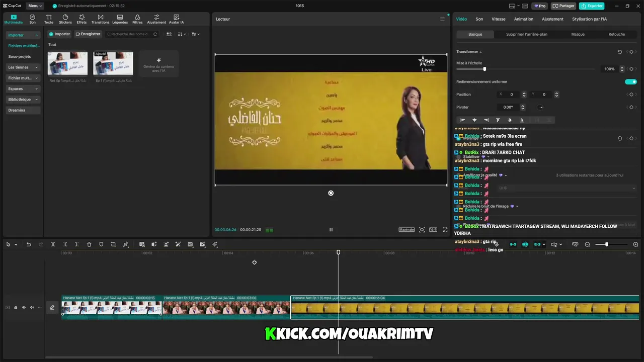The image size is (644, 362).
Task: Pause the preview playback
Action: 331,229
